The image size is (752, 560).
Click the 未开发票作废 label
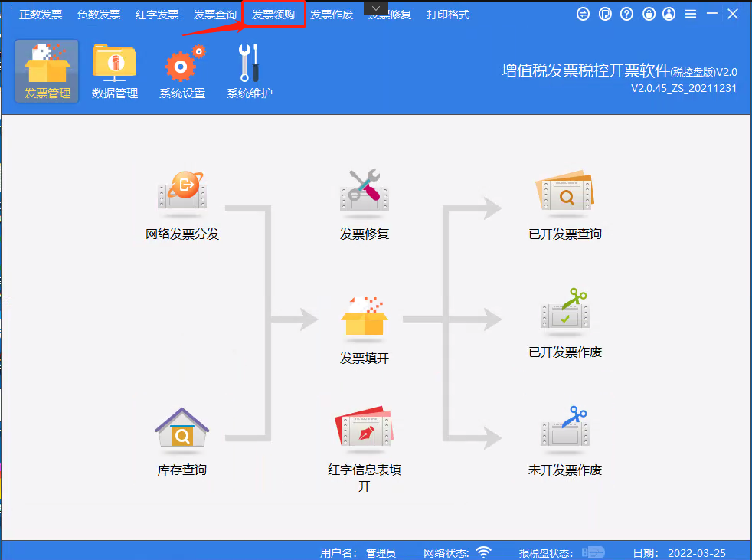pos(565,470)
